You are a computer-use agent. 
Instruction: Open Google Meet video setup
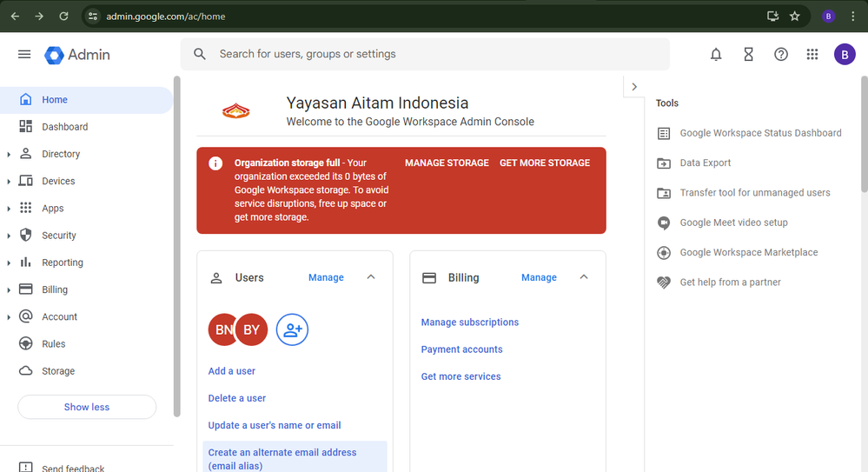[722, 223]
